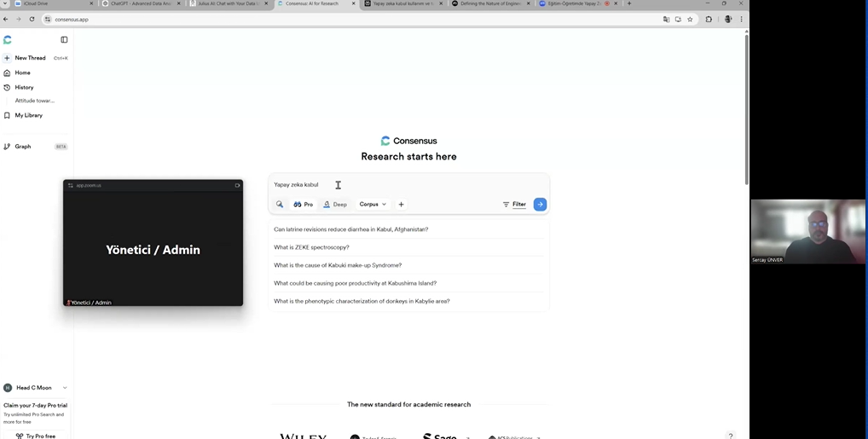
Task: Collapse the sidebar with panel icon
Action: [64, 39]
